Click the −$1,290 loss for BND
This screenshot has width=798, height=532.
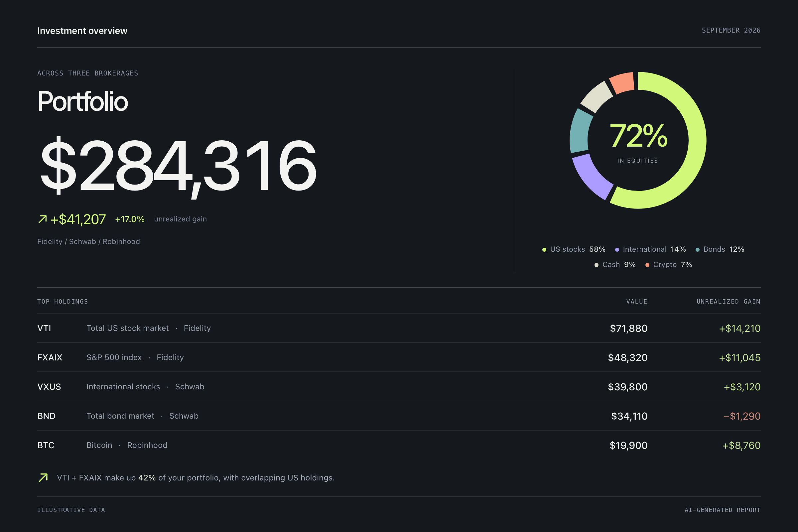click(742, 416)
